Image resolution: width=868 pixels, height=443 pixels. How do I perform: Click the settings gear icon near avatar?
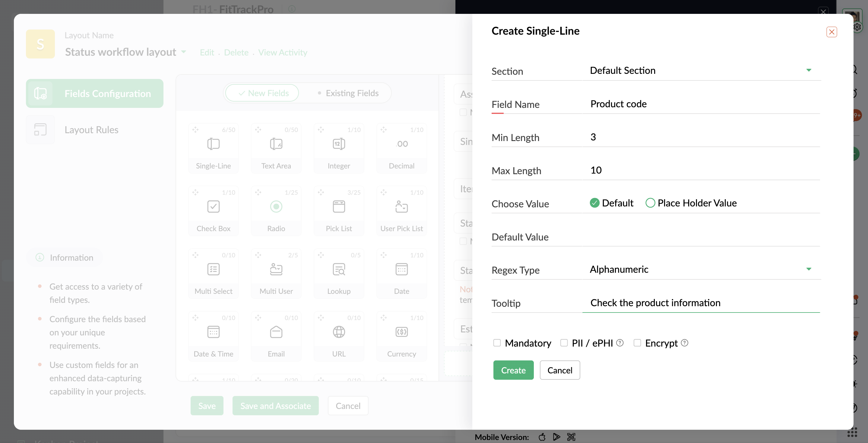857,27
